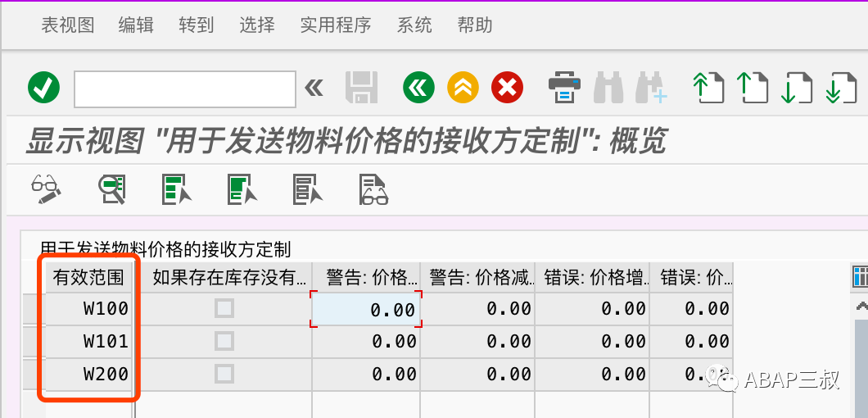Open the 转到 menu

click(x=196, y=25)
